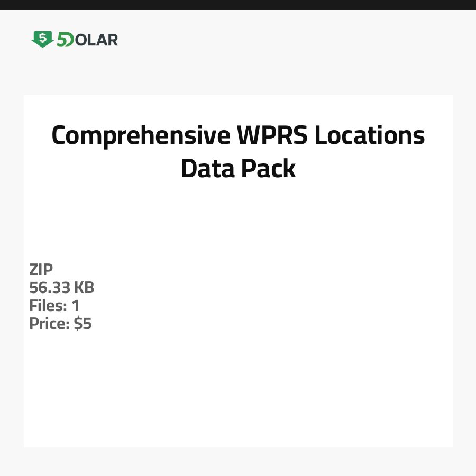The height and width of the screenshot is (476, 476).
Task: Click the green dollar-sign download arrow icon
Action: coord(42,39)
